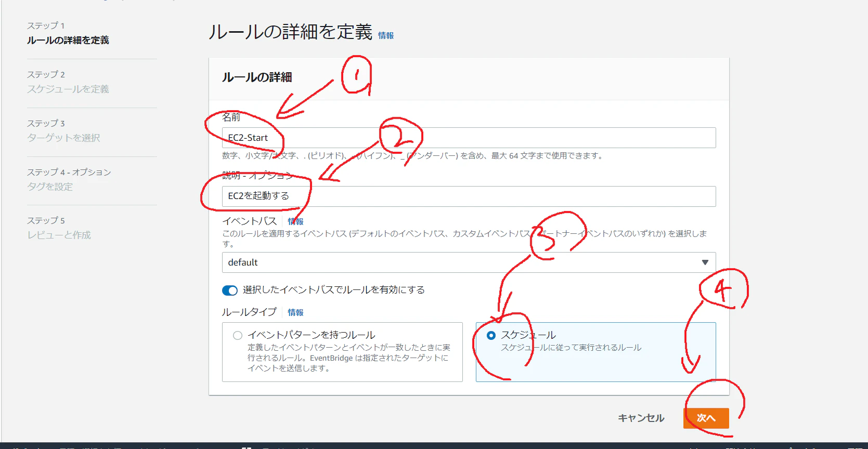
Task: Click the ルールの詳細 section heading
Action: click(x=257, y=77)
